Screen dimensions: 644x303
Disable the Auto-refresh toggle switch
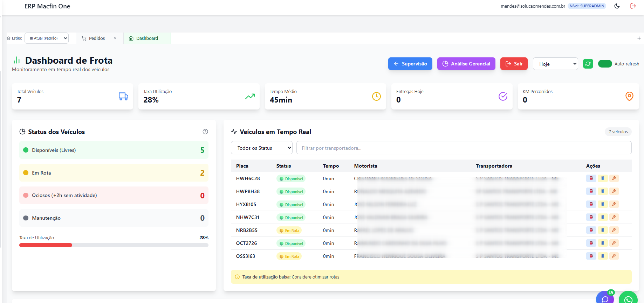605,64
